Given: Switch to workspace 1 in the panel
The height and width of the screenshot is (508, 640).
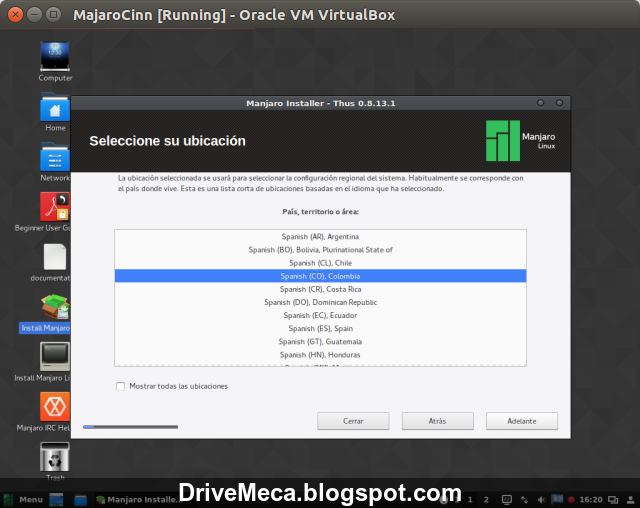Looking at the screenshot, I should (x=470, y=499).
